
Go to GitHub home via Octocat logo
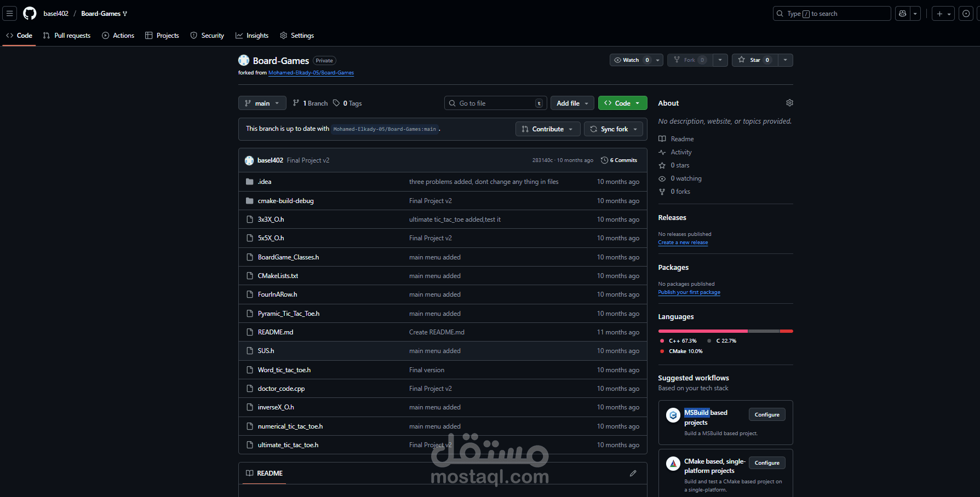(30, 14)
